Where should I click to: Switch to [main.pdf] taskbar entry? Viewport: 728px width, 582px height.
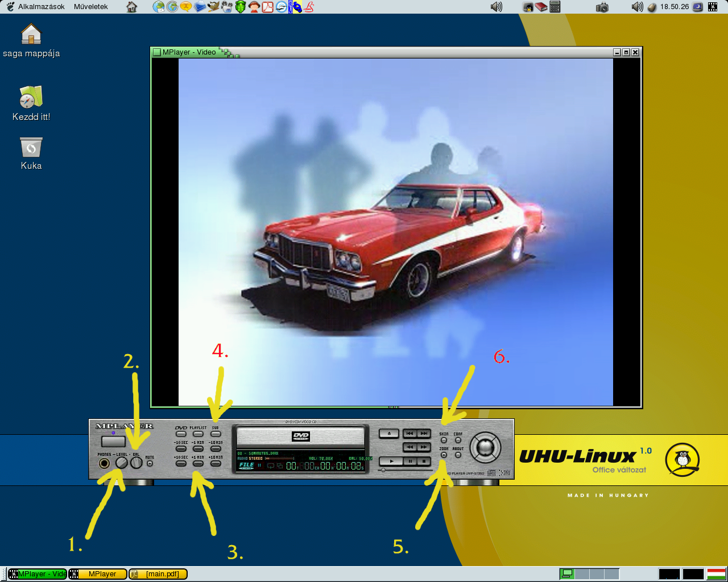158,574
